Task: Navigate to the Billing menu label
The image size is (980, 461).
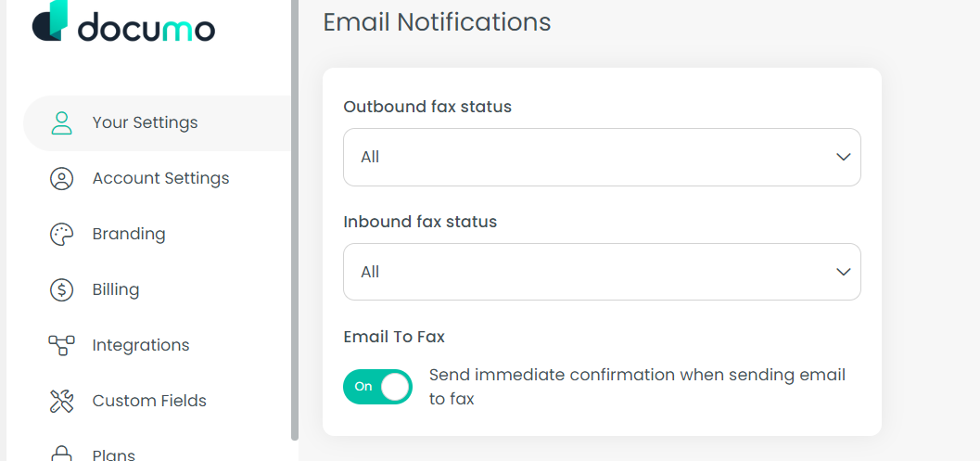Action: (116, 289)
